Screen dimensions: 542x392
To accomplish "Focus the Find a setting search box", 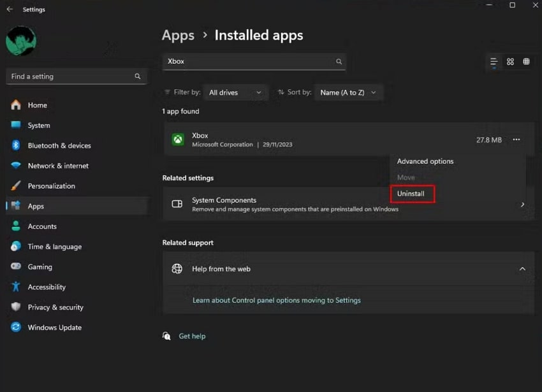I will click(x=77, y=76).
